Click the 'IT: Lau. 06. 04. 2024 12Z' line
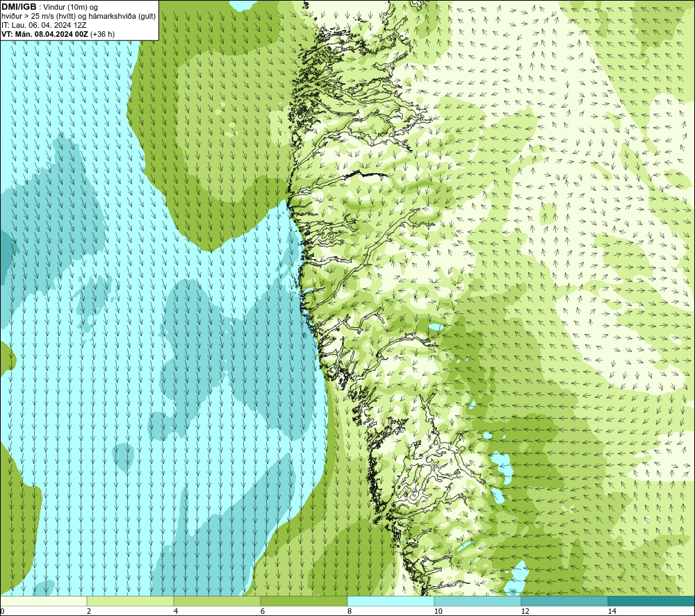Screen dimensions: 695x616 [44, 25]
